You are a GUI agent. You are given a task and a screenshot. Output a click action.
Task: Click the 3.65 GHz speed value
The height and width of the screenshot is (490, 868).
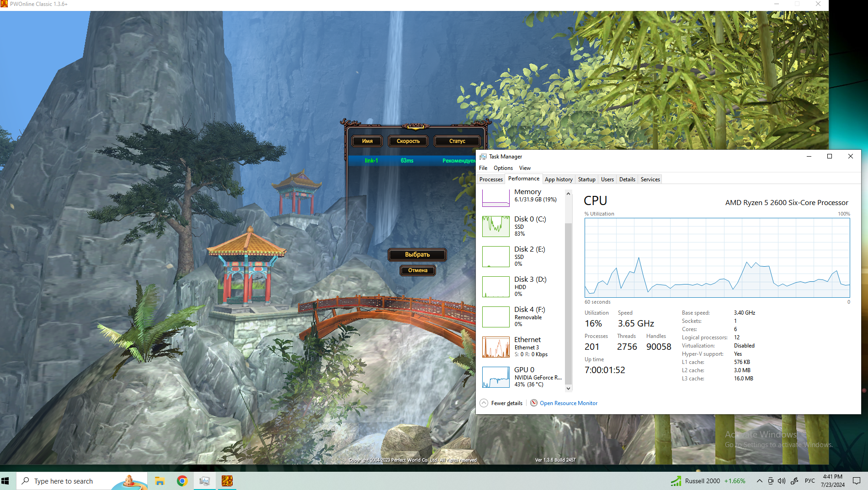coord(636,323)
